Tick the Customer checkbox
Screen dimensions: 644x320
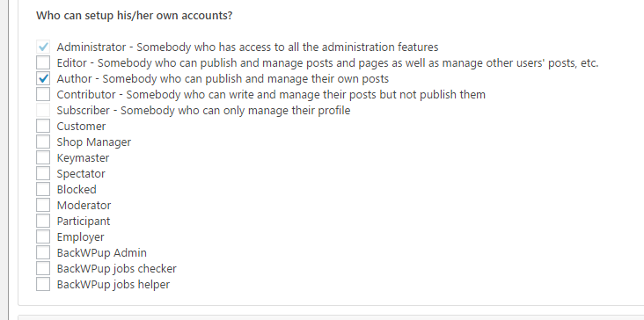point(43,126)
